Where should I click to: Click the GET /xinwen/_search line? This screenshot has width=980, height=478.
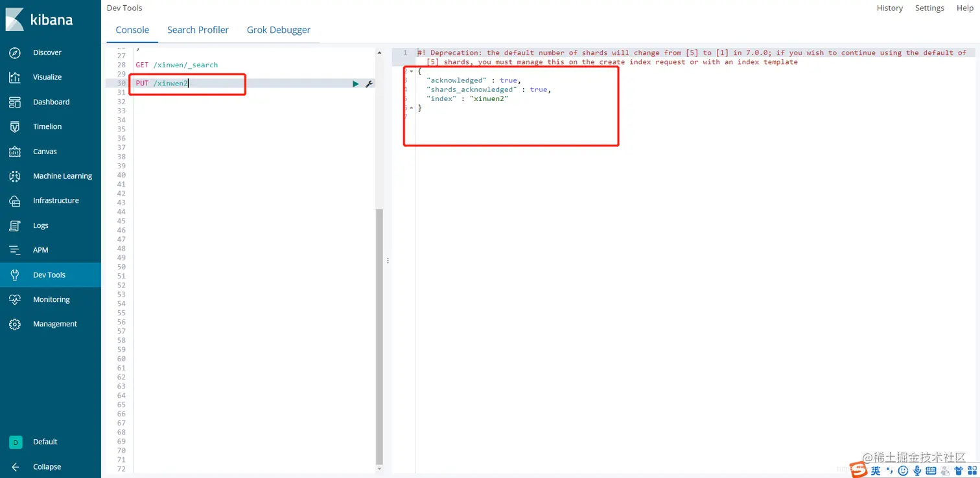pos(176,65)
